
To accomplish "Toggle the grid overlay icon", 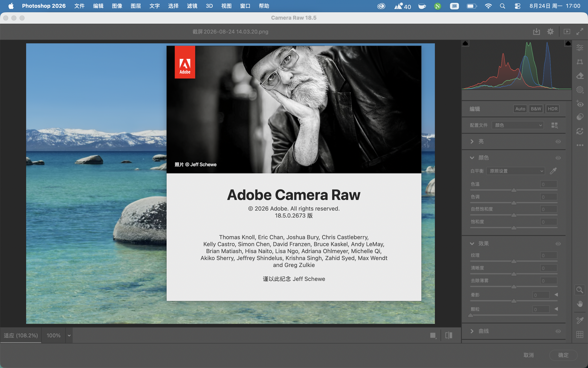I will coord(580,335).
